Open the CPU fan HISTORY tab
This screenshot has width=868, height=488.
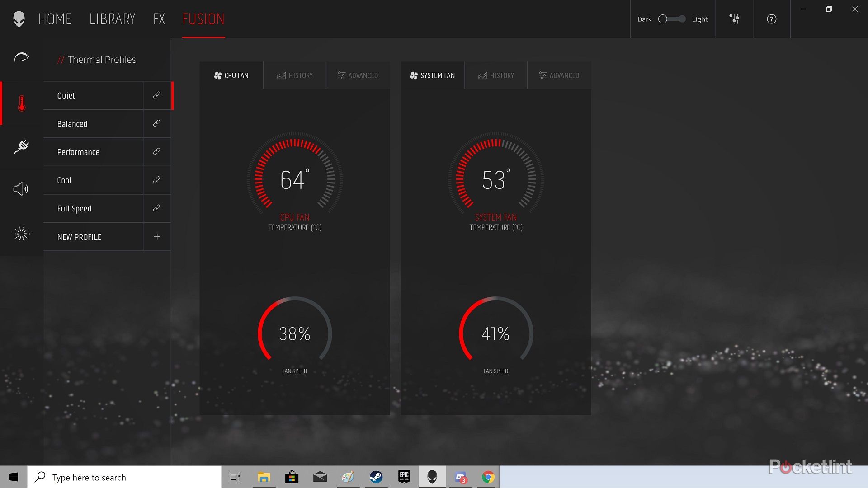pos(295,75)
